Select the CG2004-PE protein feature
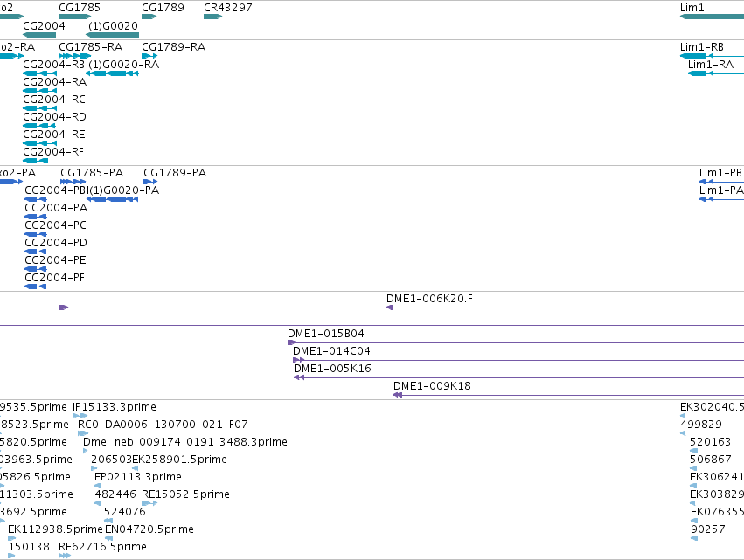 click(x=36, y=269)
